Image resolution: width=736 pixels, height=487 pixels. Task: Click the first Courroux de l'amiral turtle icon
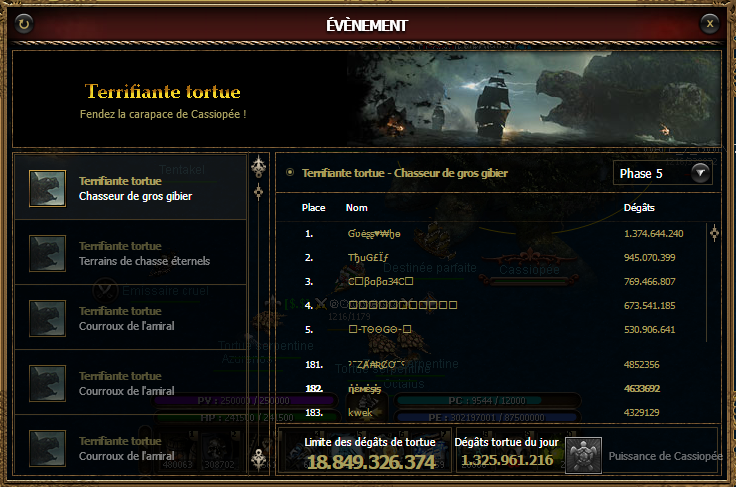(x=47, y=319)
